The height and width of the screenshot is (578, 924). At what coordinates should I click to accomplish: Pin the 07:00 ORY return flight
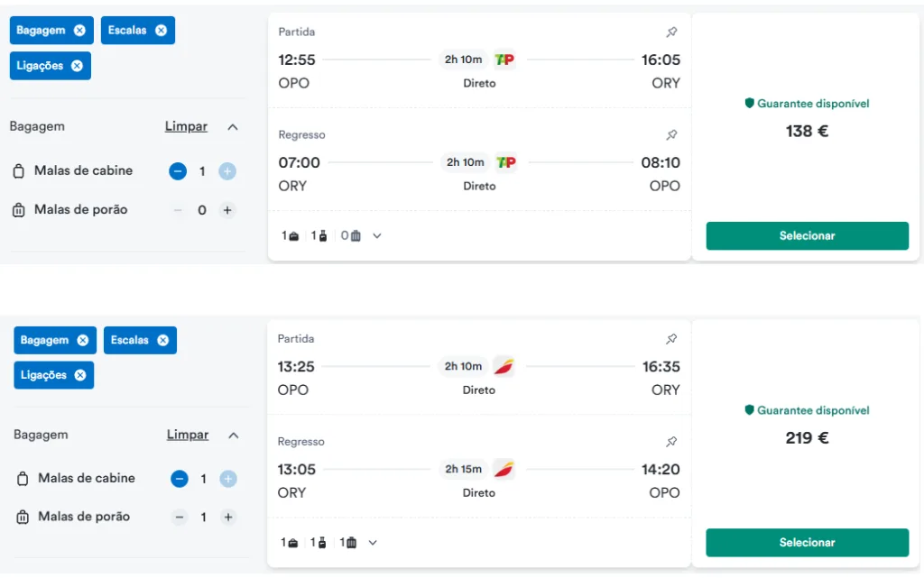tap(671, 135)
